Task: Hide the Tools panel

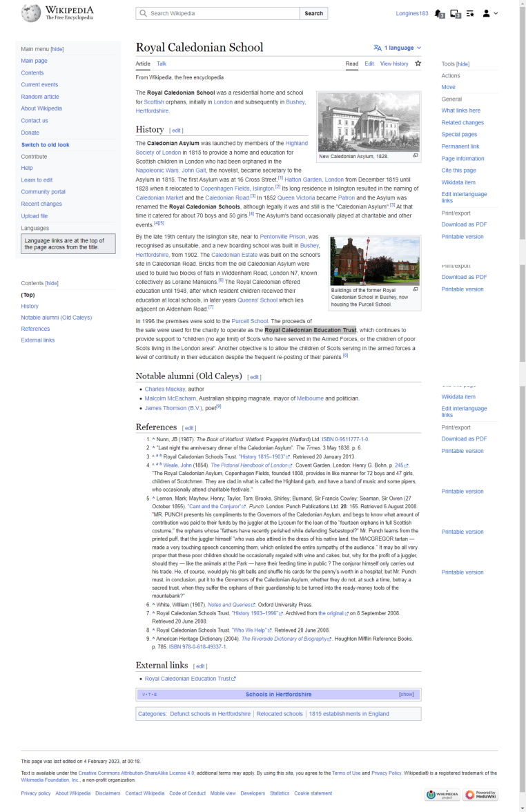Action: coord(462,64)
